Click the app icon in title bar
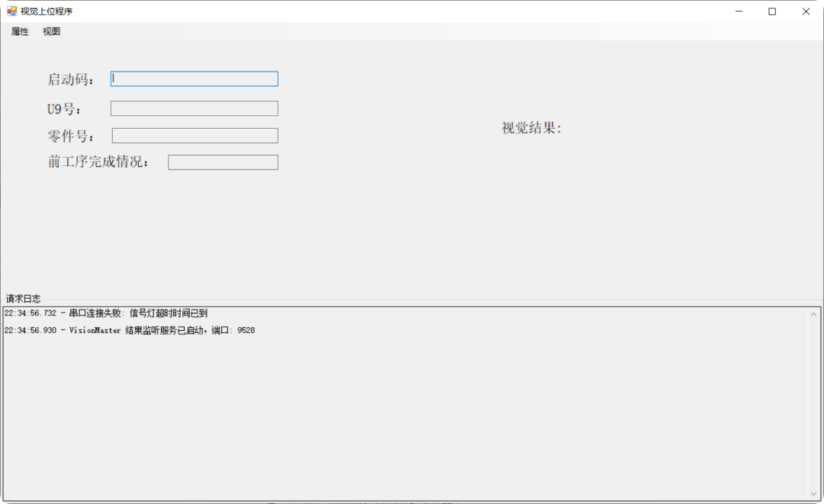The image size is (824, 504). click(11, 11)
